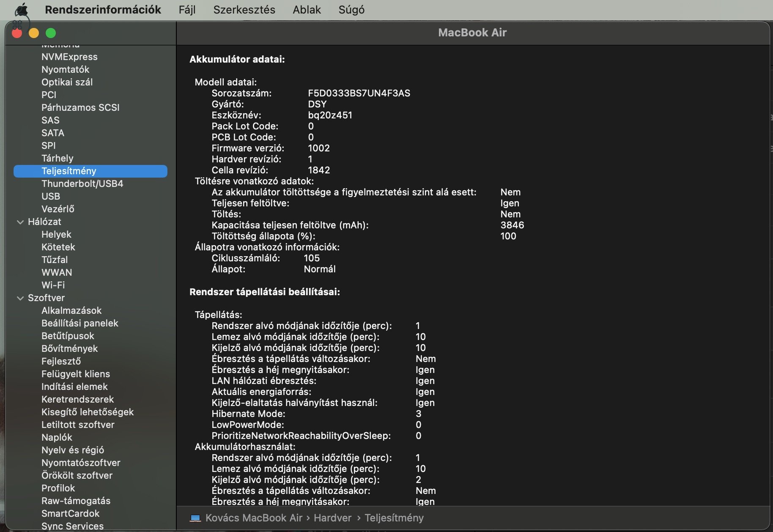Select Tűzfal under Hálózat

coord(55,260)
